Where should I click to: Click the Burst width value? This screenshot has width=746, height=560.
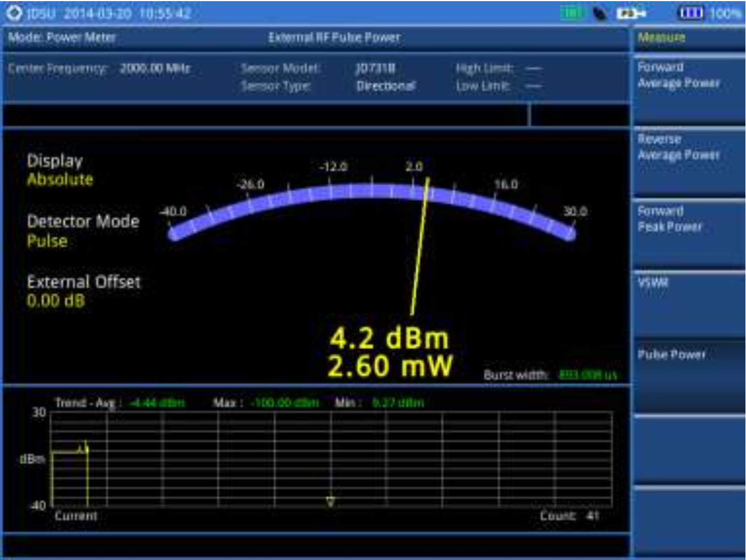(587, 375)
